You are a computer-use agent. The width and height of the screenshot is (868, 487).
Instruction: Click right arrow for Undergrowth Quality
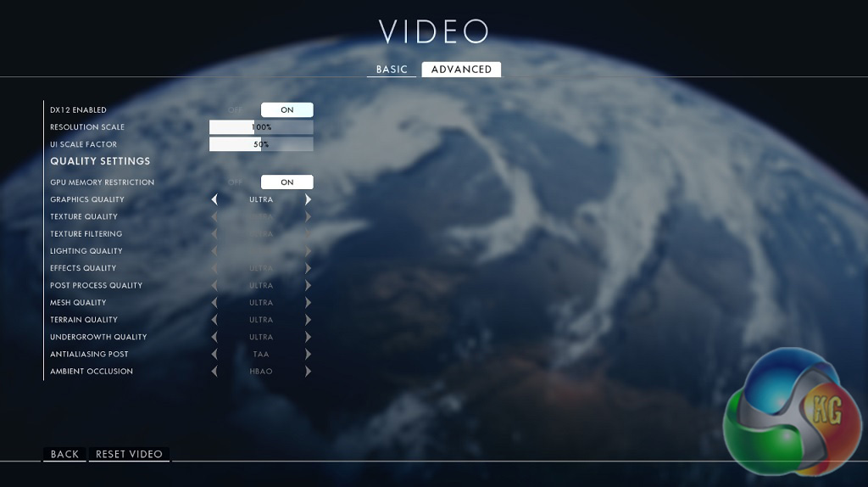click(x=309, y=337)
